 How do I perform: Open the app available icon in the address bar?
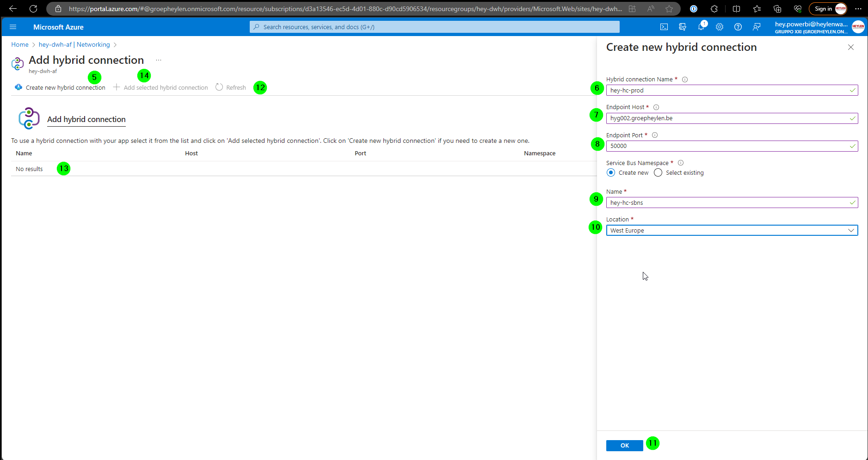632,8
